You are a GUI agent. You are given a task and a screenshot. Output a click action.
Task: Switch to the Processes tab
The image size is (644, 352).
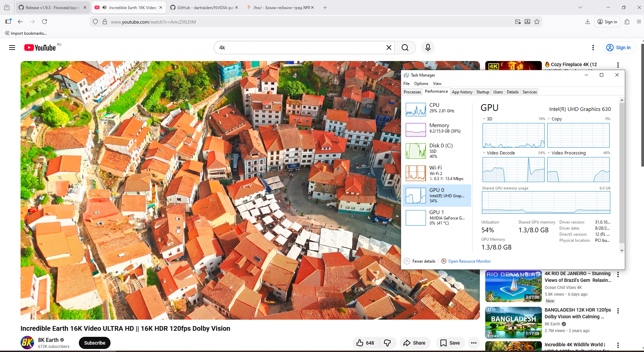click(412, 92)
